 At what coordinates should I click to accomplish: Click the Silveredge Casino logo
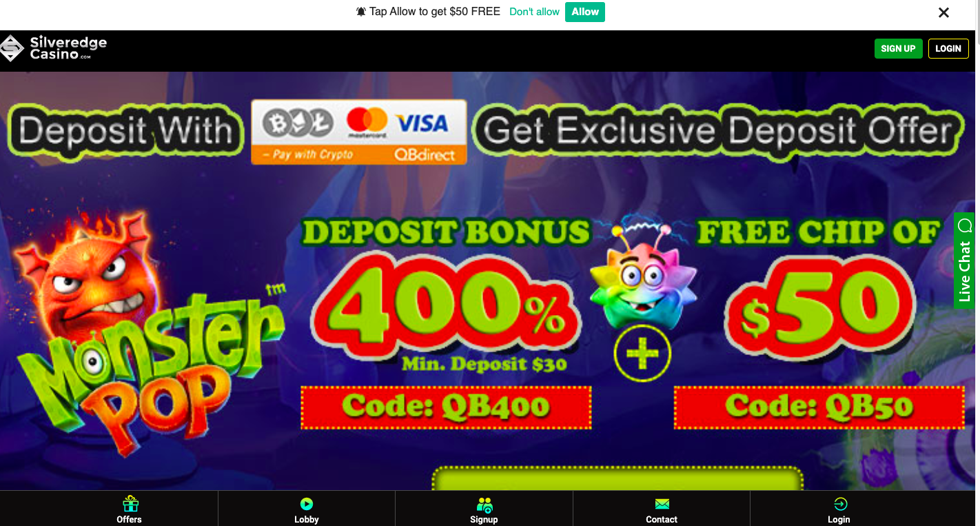click(54, 48)
